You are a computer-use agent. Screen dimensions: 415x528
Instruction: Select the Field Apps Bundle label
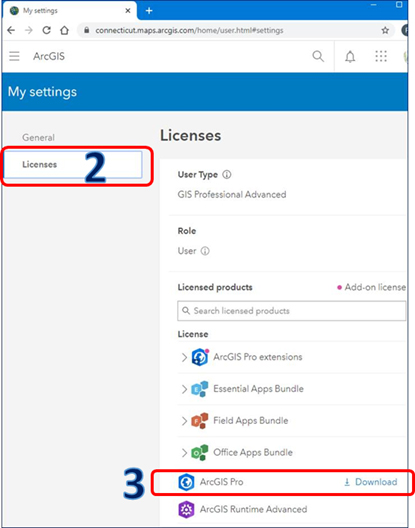(x=251, y=421)
